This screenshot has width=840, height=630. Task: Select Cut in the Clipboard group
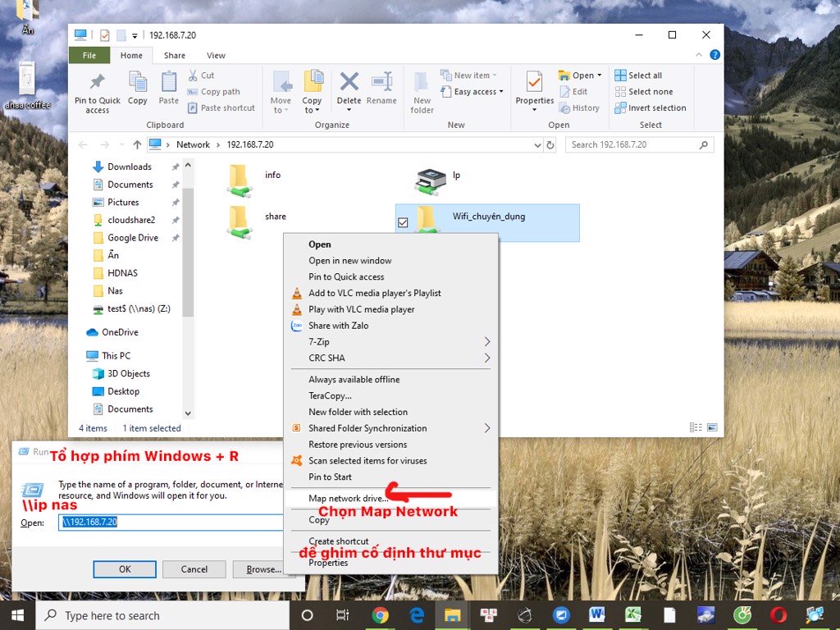click(x=202, y=75)
